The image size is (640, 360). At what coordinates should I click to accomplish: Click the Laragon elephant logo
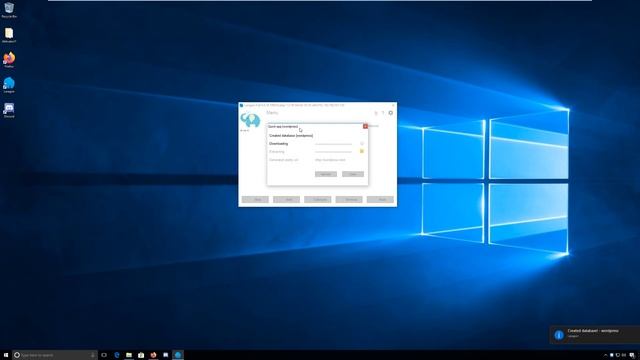coord(250,120)
